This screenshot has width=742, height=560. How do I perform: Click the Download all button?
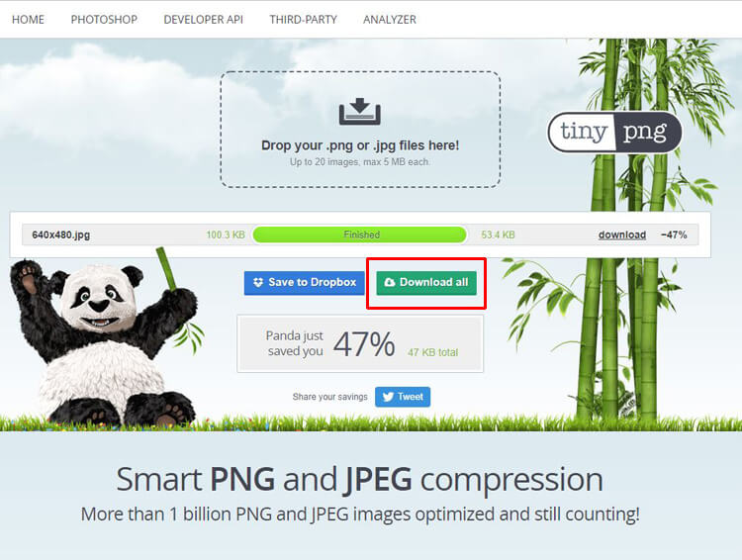click(426, 283)
